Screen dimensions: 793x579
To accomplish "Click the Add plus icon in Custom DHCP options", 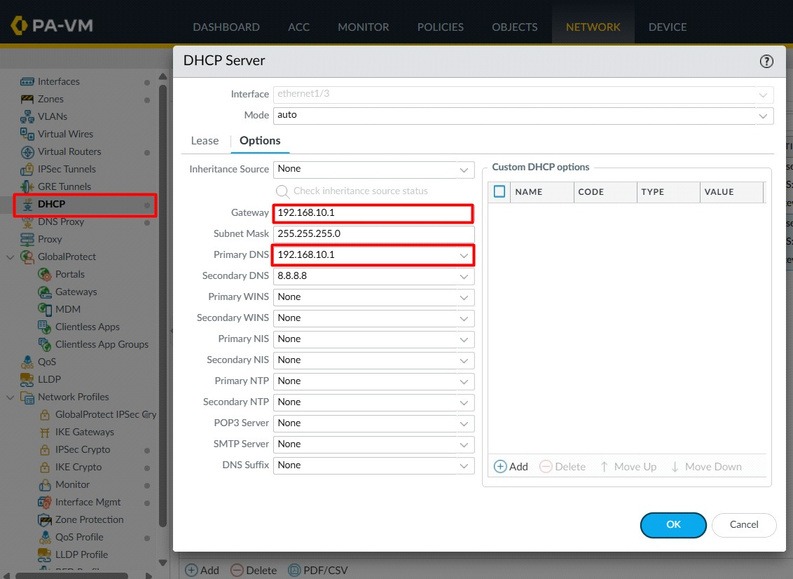I will [500, 466].
